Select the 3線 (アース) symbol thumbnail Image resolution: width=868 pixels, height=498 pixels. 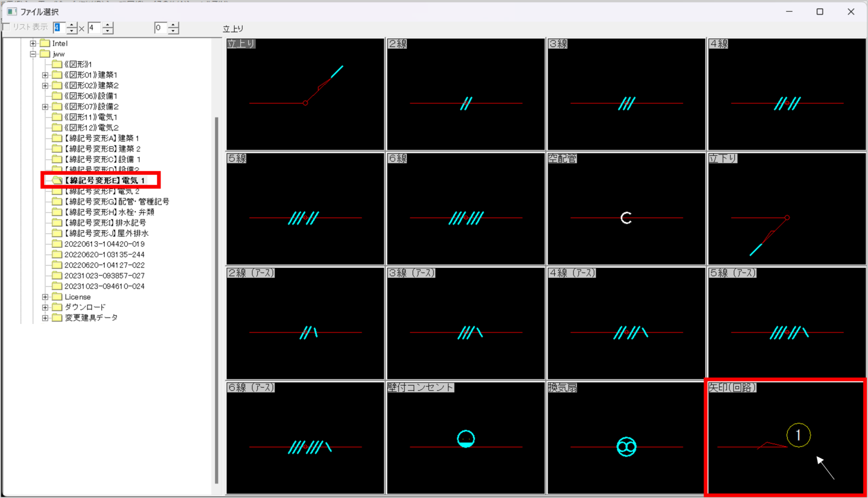click(x=466, y=324)
